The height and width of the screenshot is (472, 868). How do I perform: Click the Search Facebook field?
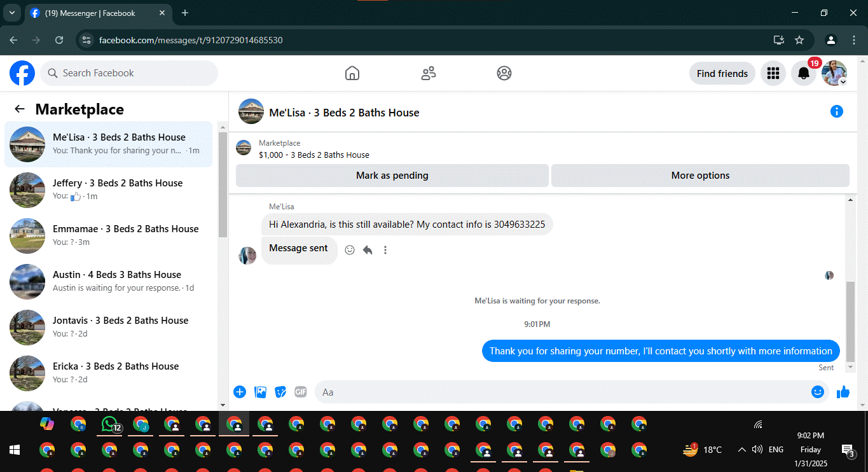[x=129, y=73]
